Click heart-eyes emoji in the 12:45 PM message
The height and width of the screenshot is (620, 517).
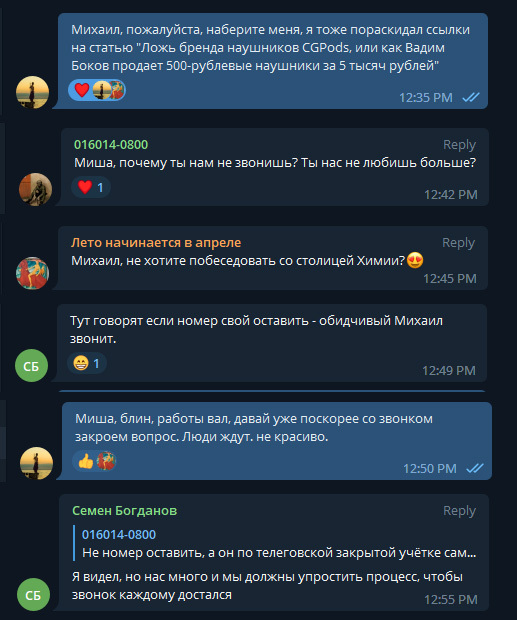click(415, 260)
